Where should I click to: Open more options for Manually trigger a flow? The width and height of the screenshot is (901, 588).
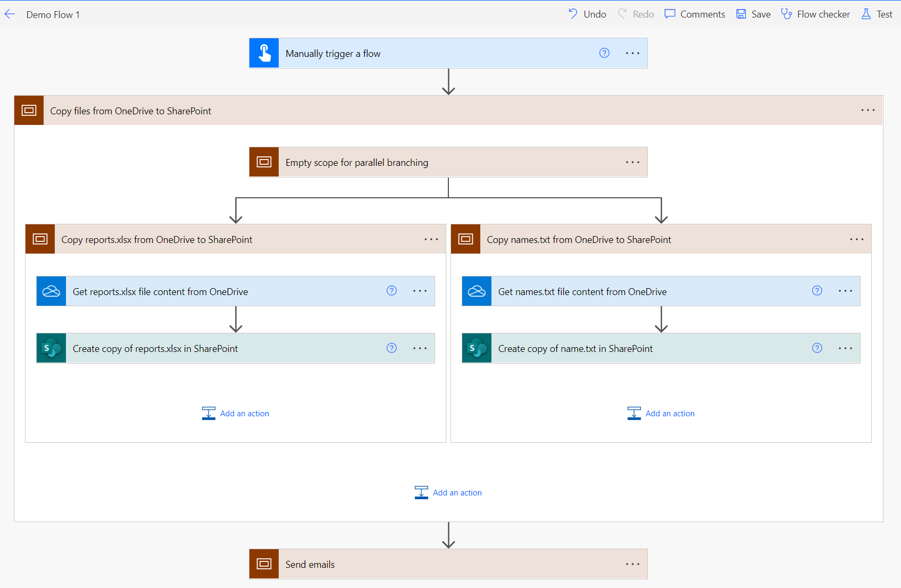point(632,53)
